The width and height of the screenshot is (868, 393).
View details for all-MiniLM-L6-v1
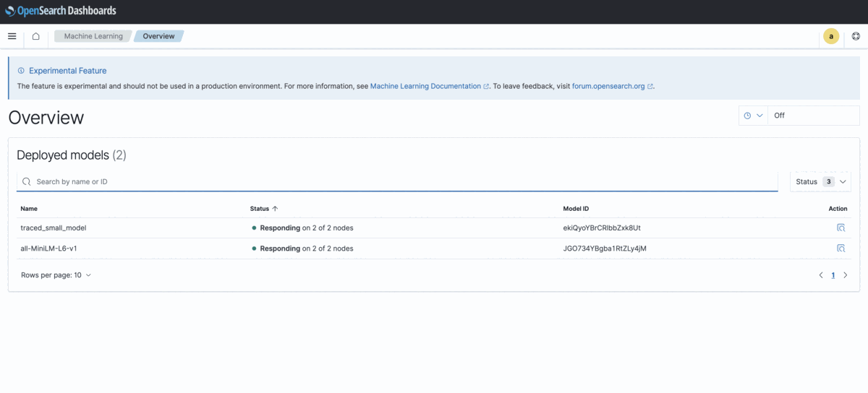click(x=841, y=249)
